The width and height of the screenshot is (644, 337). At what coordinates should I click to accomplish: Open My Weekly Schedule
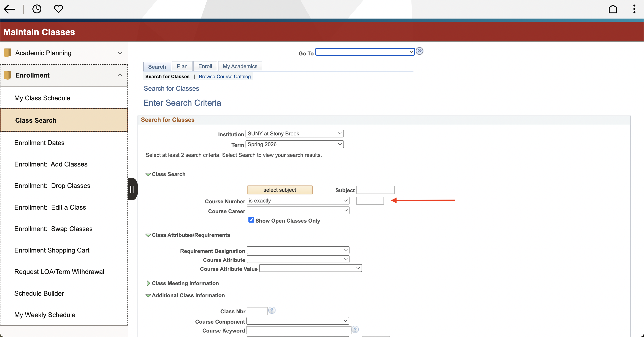click(x=64, y=315)
